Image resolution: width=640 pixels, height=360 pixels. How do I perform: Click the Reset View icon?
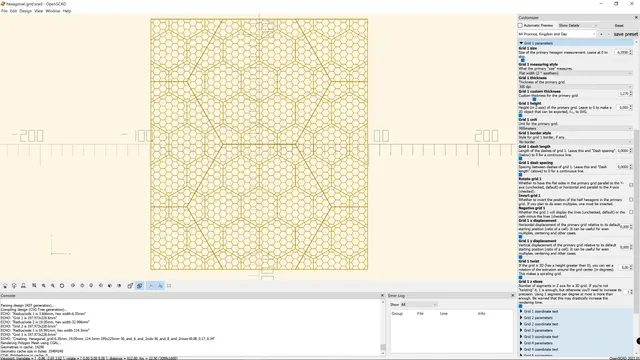tap(62, 286)
